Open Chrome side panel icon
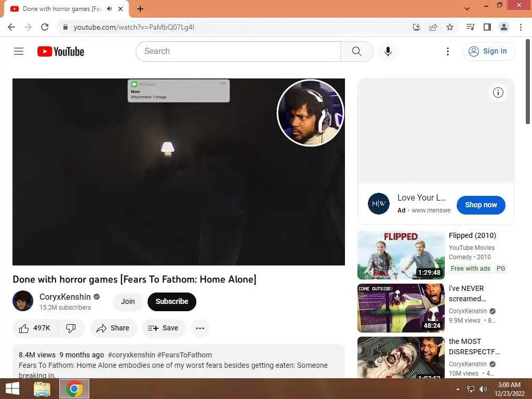Viewport: 532px width, 399px height. (x=487, y=27)
